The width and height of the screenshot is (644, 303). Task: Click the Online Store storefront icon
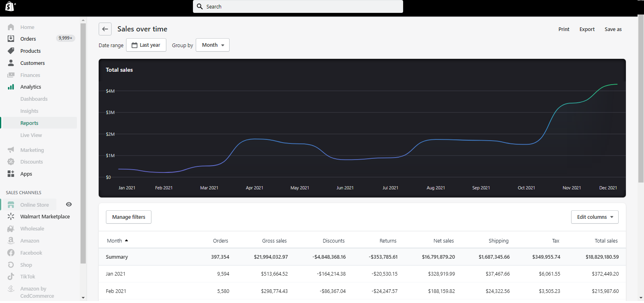11,205
